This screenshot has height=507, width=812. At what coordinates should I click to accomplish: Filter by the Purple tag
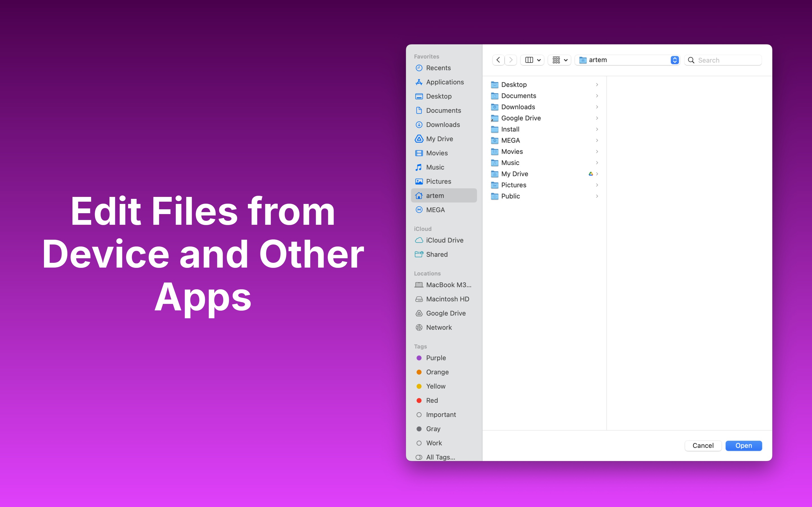(x=436, y=358)
